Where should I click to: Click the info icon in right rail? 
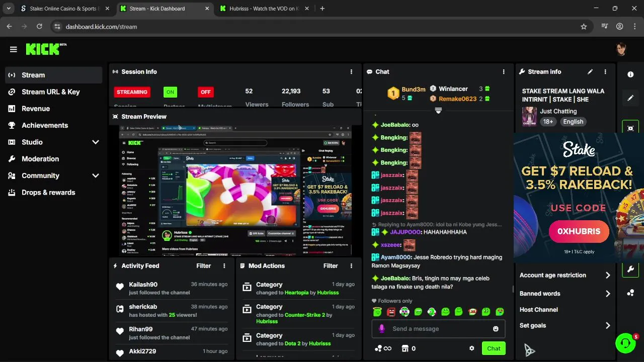click(x=630, y=74)
